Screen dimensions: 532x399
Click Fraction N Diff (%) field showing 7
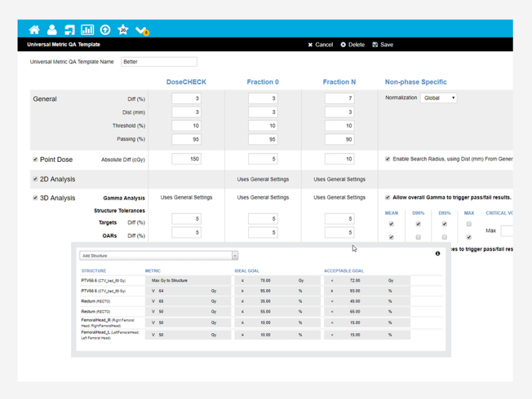pos(339,99)
